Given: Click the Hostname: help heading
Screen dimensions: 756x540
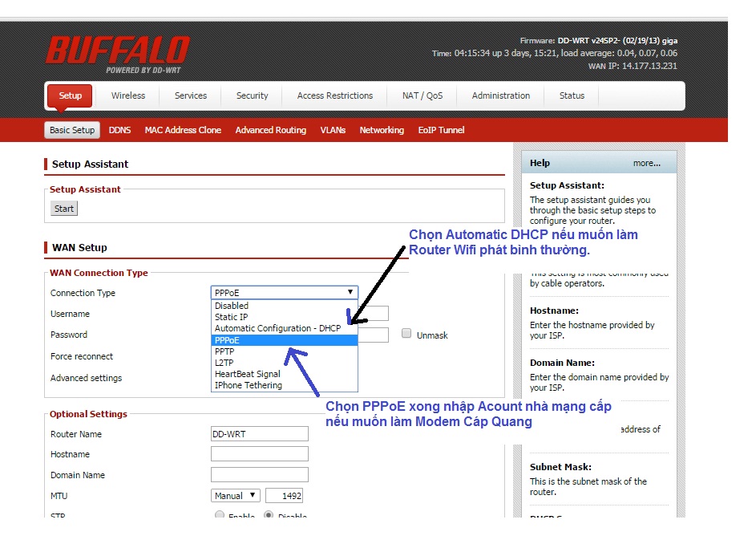Looking at the screenshot, I should pyautogui.click(x=554, y=311).
